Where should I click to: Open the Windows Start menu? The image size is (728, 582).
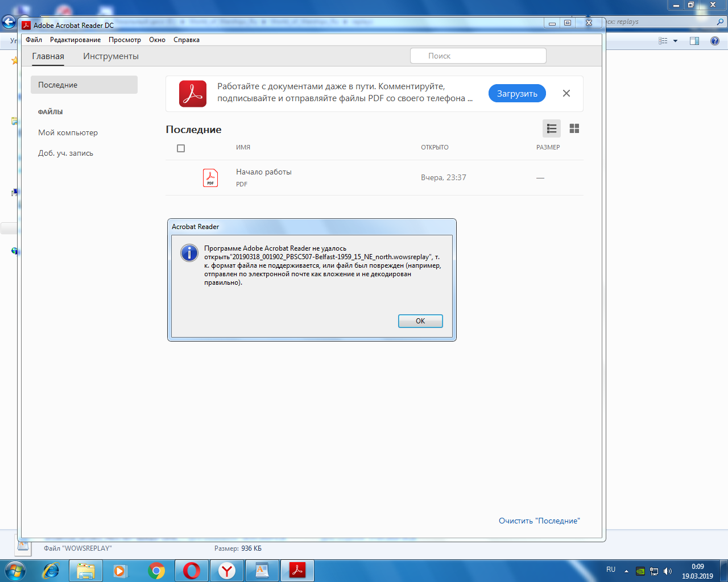pos(15,571)
